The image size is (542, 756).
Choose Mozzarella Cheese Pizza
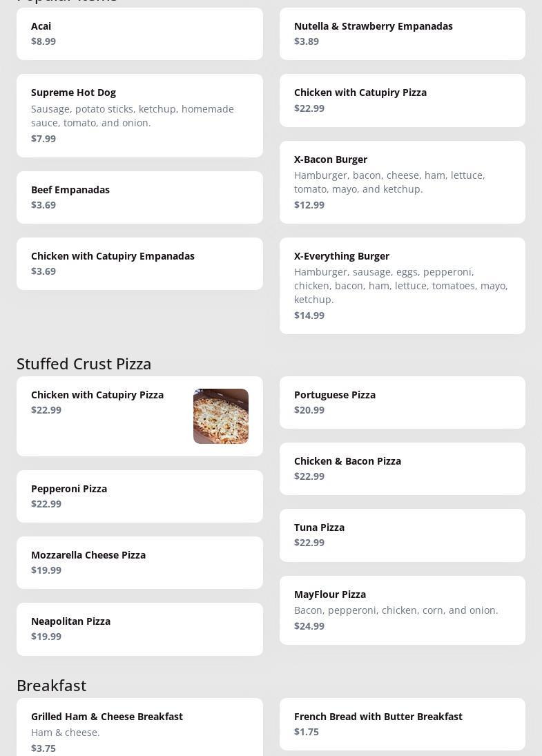[139, 563]
